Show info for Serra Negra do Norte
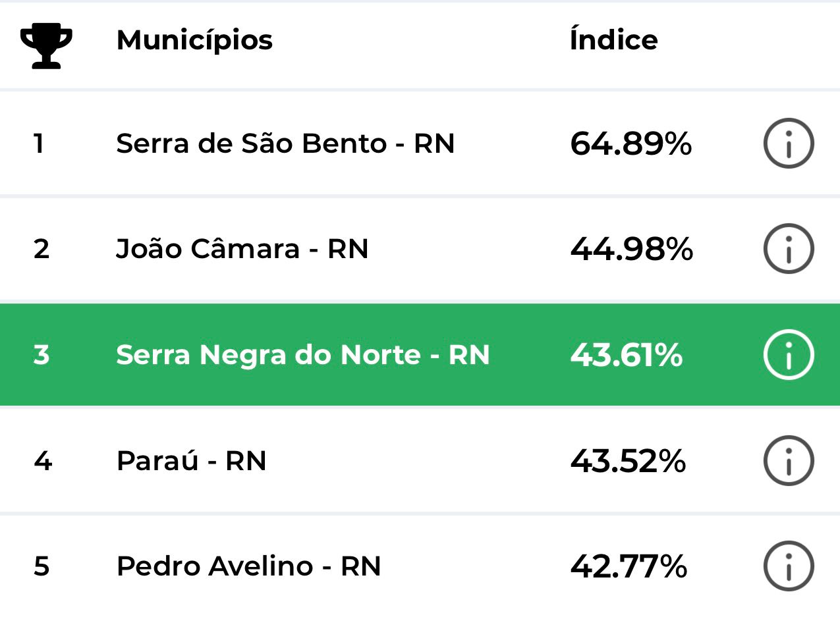This screenshot has height=617, width=840. (x=789, y=355)
